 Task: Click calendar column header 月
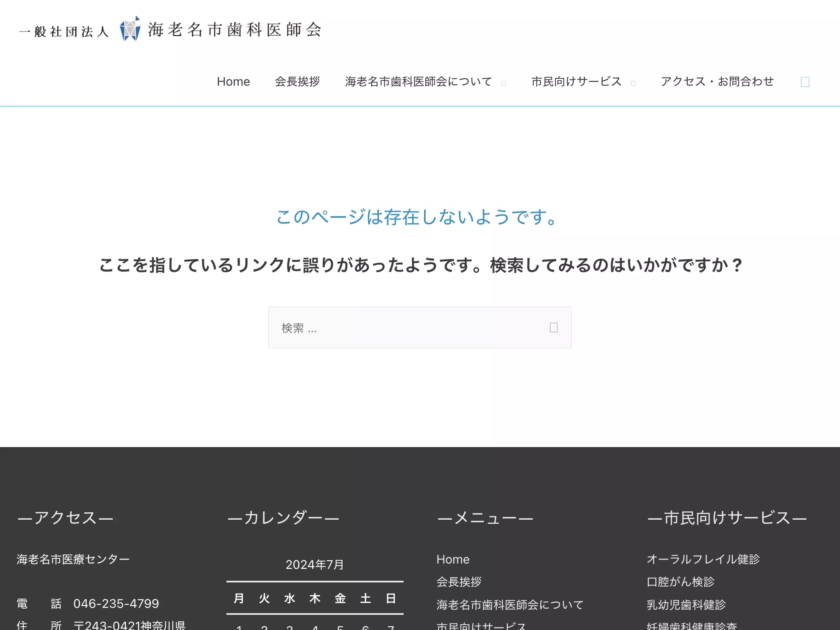(239, 598)
